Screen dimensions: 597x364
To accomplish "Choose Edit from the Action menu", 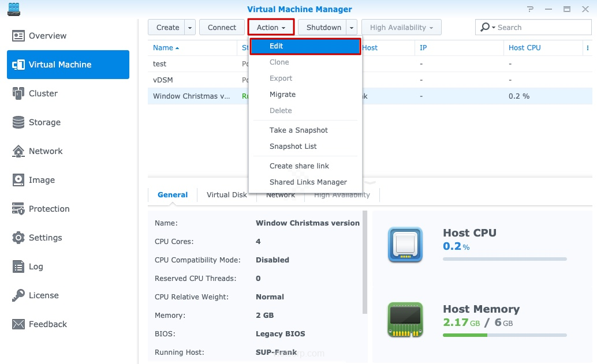I will (305, 46).
